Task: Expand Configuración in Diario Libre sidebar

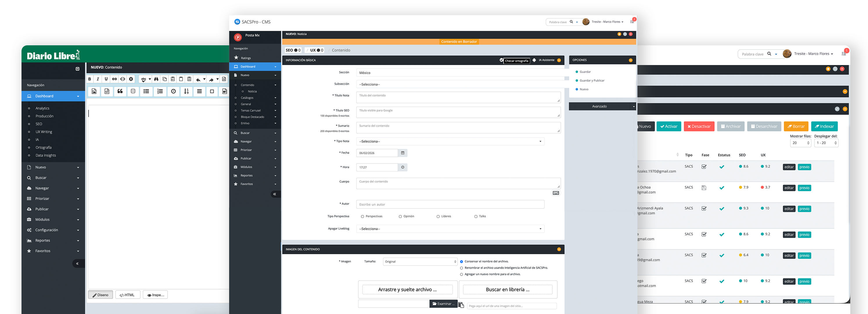Action: (53, 230)
